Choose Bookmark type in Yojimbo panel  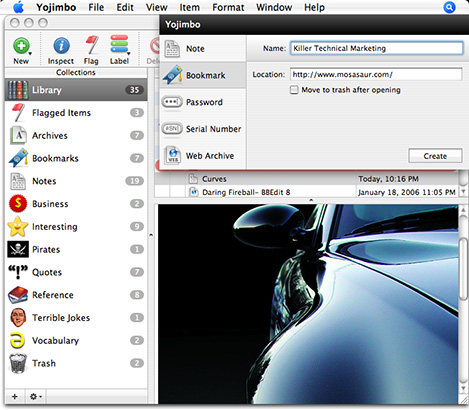[203, 75]
